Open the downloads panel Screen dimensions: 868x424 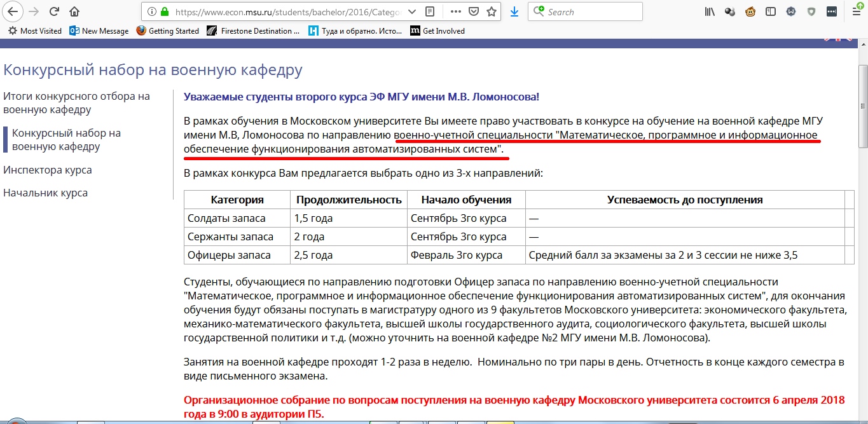click(x=514, y=11)
